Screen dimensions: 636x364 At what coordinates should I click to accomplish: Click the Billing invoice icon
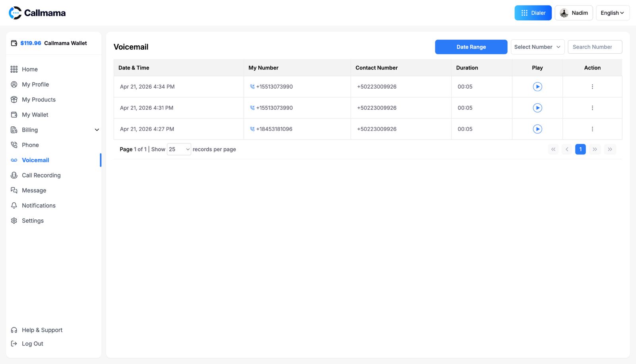[x=14, y=130]
